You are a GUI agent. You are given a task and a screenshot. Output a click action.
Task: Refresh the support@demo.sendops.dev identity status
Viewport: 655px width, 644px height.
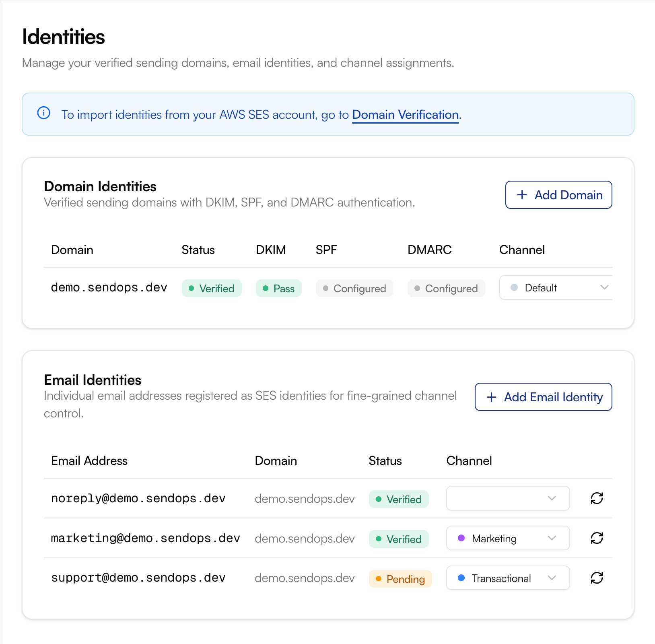(x=597, y=578)
